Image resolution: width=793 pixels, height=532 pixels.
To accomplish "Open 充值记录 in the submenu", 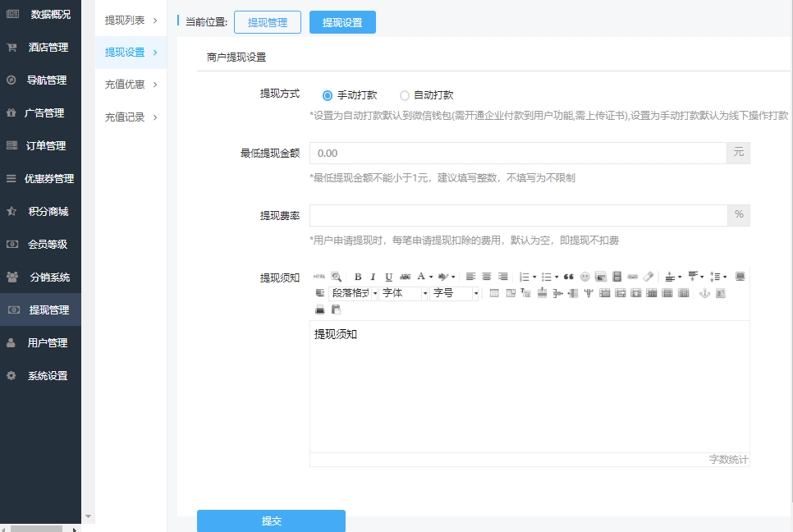I will click(131, 117).
